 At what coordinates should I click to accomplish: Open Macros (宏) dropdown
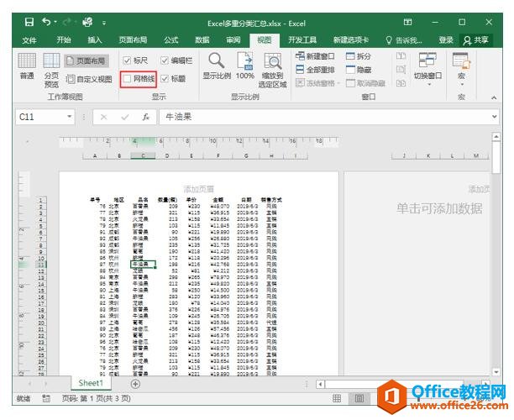pyautogui.click(x=461, y=69)
